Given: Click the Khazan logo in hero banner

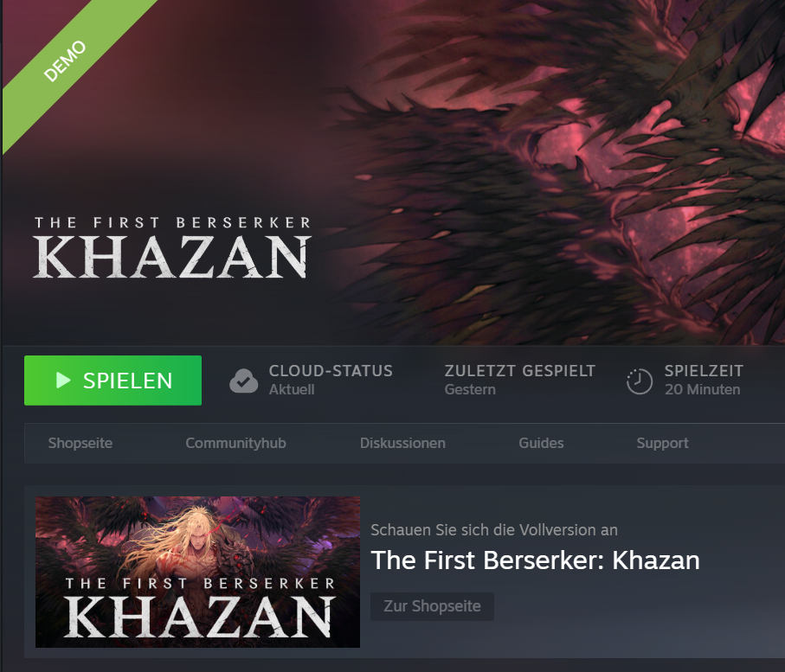Looking at the screenshot, I should click(x=172, y=247).
